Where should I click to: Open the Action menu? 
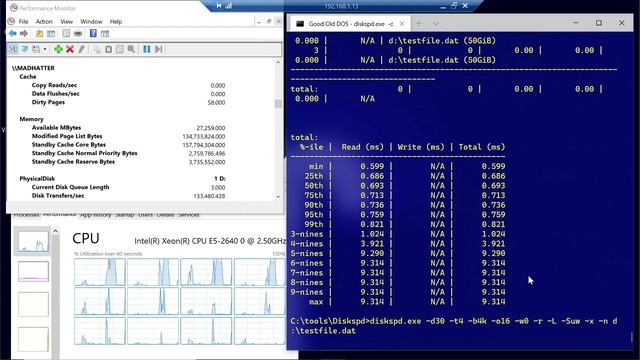point(44,21)
